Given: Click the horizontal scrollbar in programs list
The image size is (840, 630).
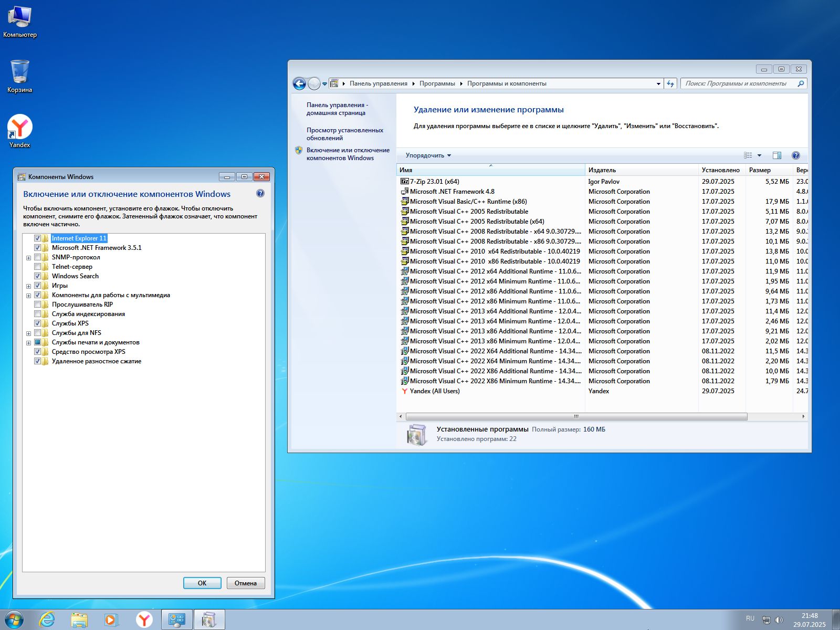Looking at the screenshot, I should point(576,416).
